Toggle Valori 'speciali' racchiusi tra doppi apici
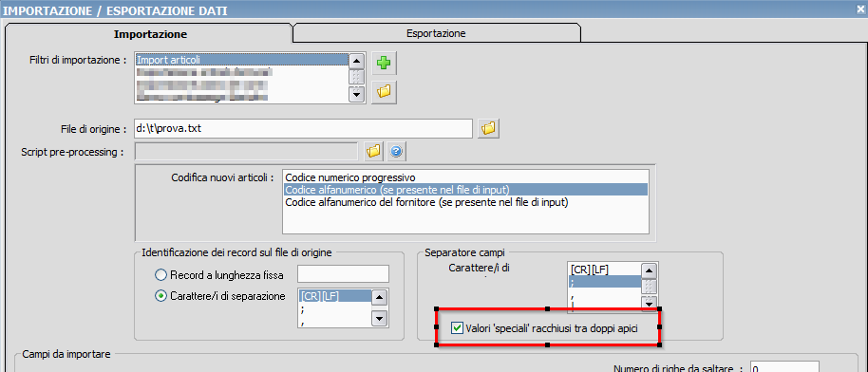Viewport: 868px width, 372px height. (x=457, y=327)
